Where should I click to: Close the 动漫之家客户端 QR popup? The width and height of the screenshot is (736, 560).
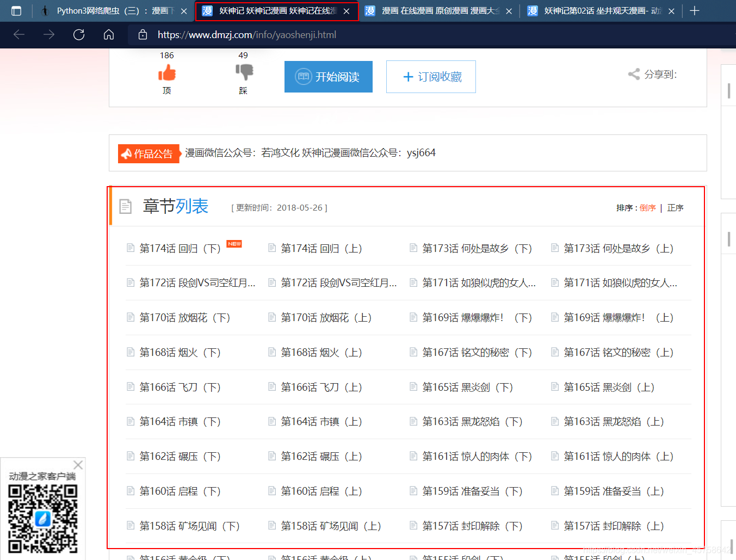tap(78, 465)
